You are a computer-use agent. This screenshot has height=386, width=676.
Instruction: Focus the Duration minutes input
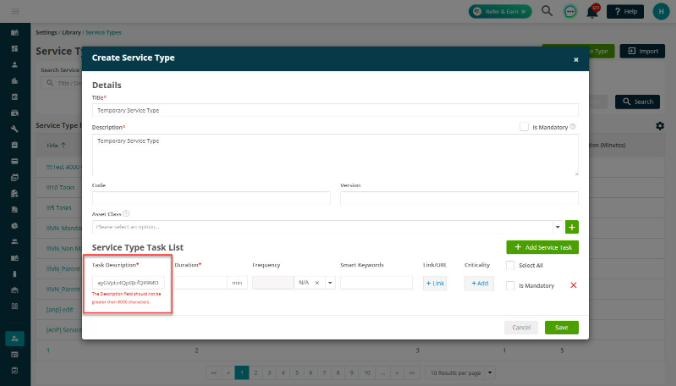point(201,283)
